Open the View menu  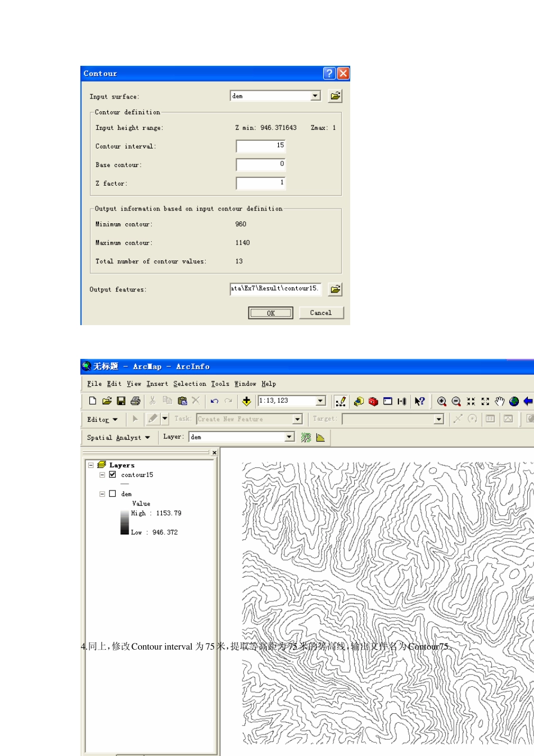click(x=134, y=384)
